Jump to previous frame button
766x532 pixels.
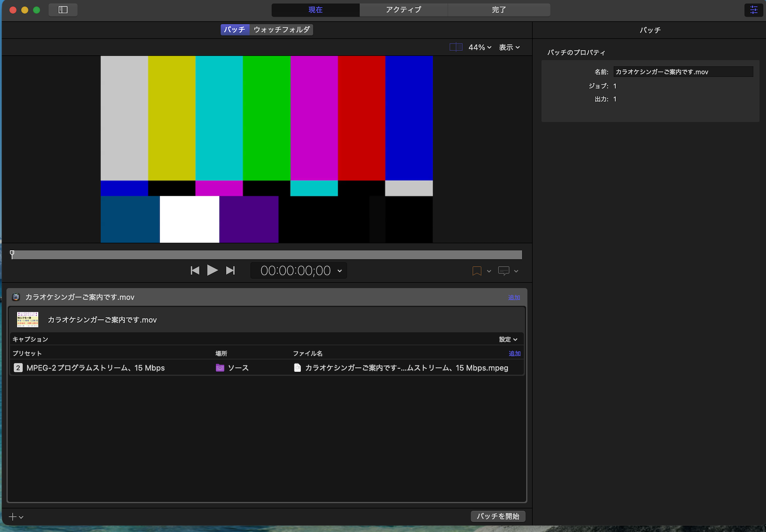[195, 270]
